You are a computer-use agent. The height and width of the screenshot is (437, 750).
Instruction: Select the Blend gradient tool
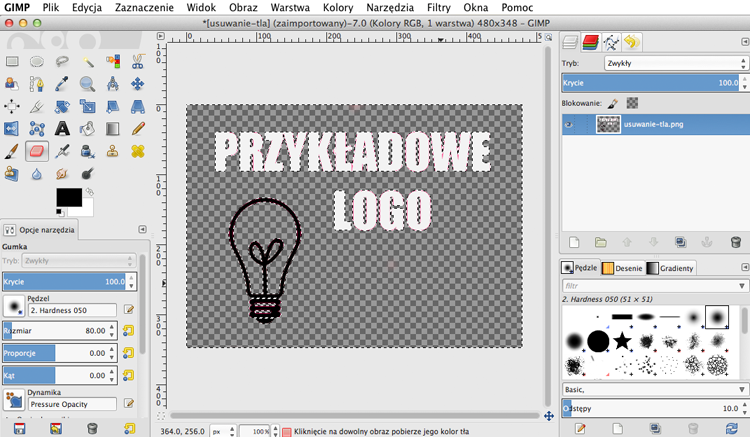click(113, 129)
